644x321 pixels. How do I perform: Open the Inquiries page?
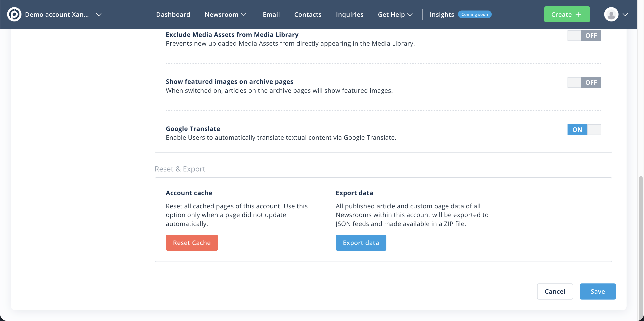coord(350,15)
